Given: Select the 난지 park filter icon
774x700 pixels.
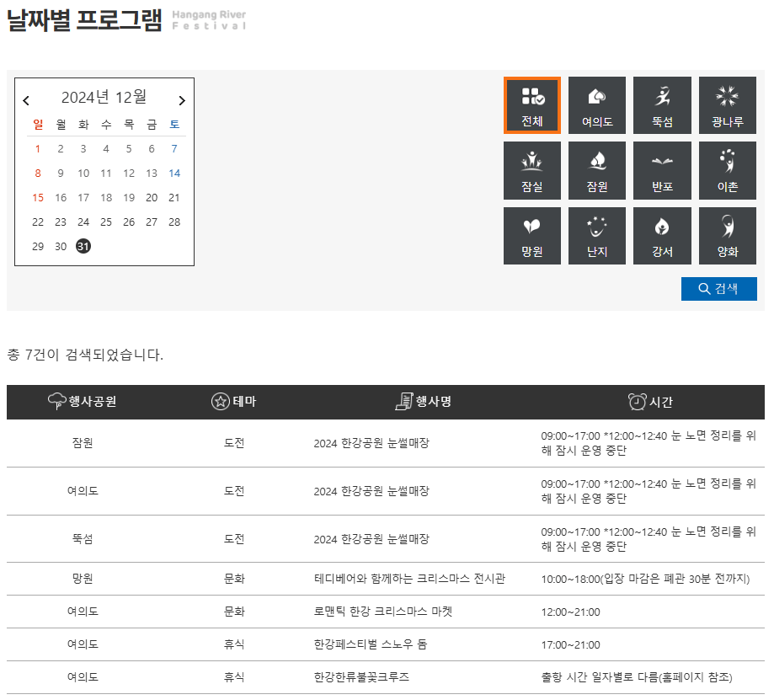Looking at the screenshot, I should 597,235.
